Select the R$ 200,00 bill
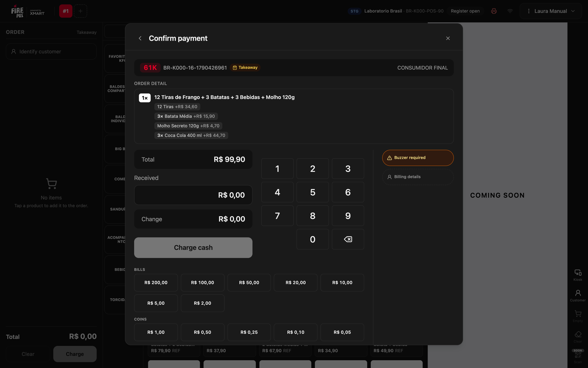 [x=156, y=283]
